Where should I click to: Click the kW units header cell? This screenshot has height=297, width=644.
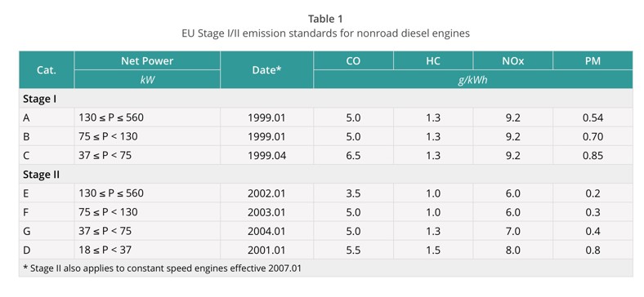coord(147,79)
